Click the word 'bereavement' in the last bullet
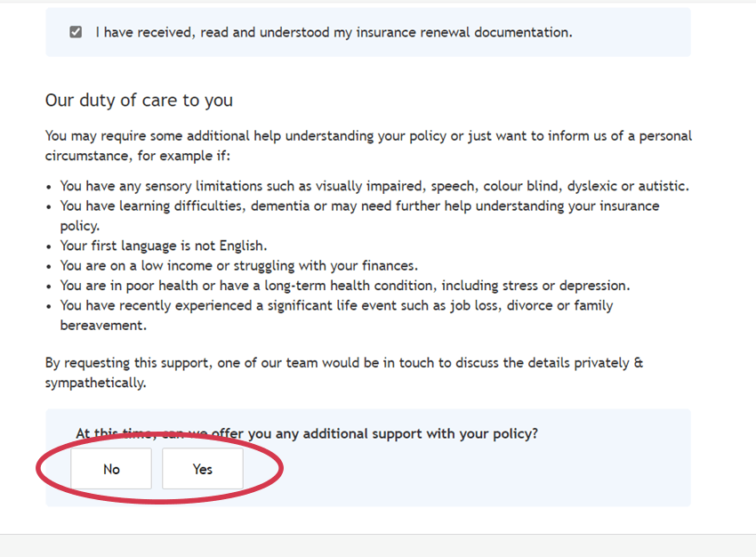756x557 pixels. coord(103,325)
